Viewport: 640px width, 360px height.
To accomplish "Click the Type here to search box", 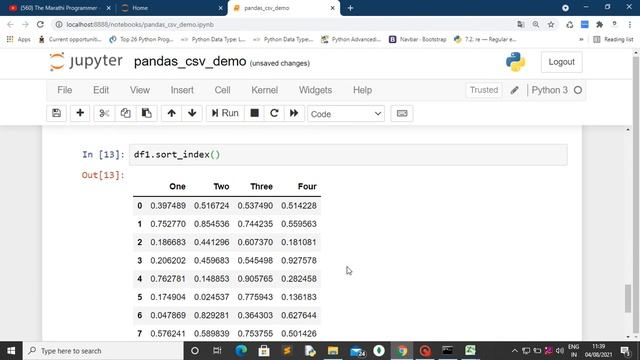I will tap(103, 351).
